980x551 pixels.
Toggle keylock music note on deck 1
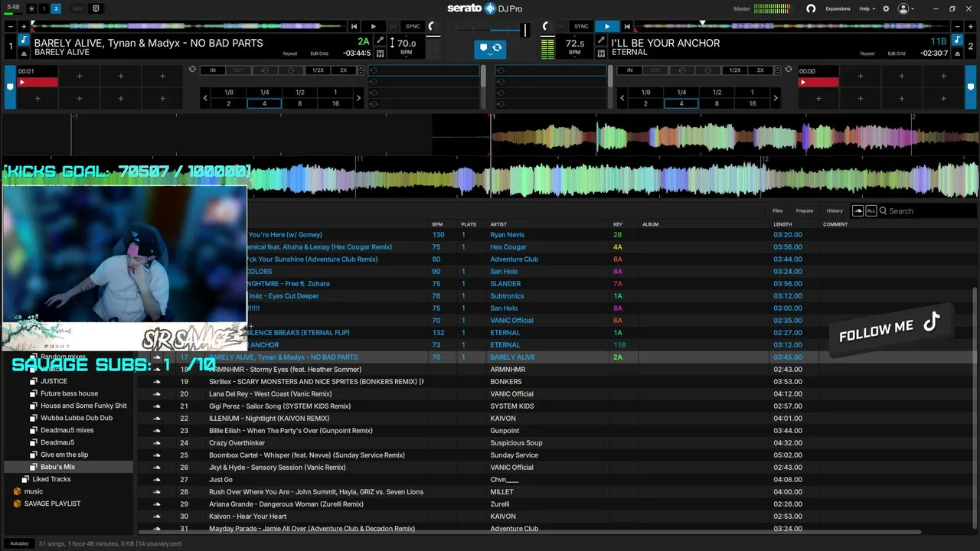tap(24, 40)
